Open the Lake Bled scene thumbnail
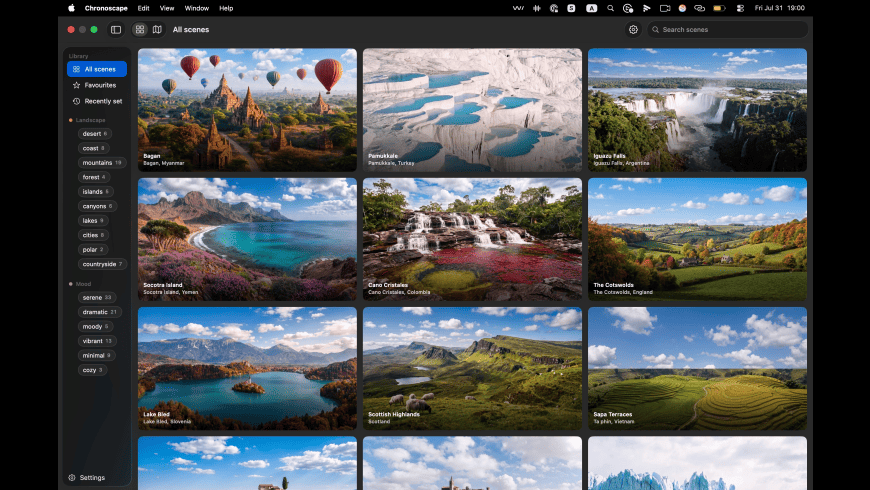 [x=247, y=368]
